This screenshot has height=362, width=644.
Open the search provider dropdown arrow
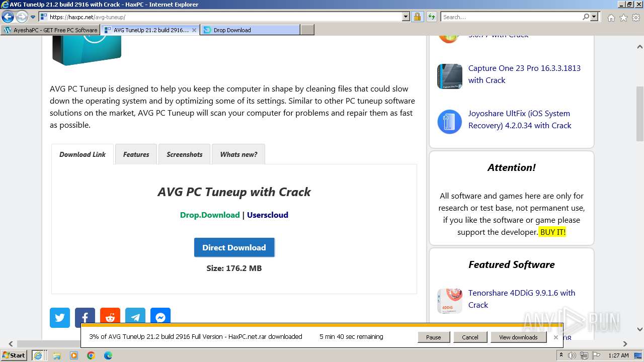click(x=594, y=17)
